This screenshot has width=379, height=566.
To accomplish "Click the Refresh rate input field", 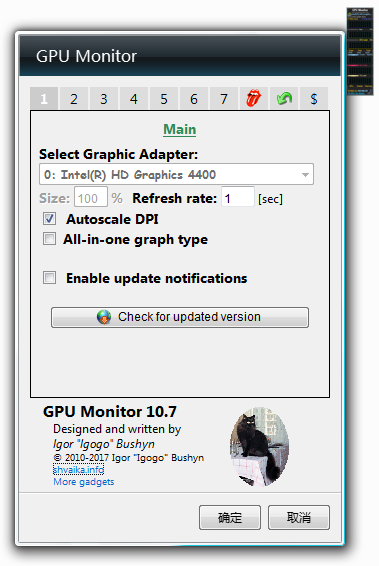I will (x=238, y=197).
